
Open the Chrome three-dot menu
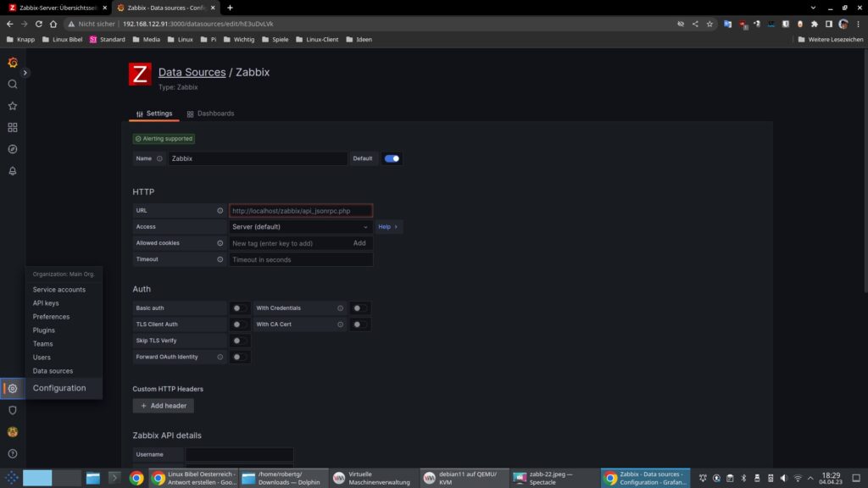(858, 24)
